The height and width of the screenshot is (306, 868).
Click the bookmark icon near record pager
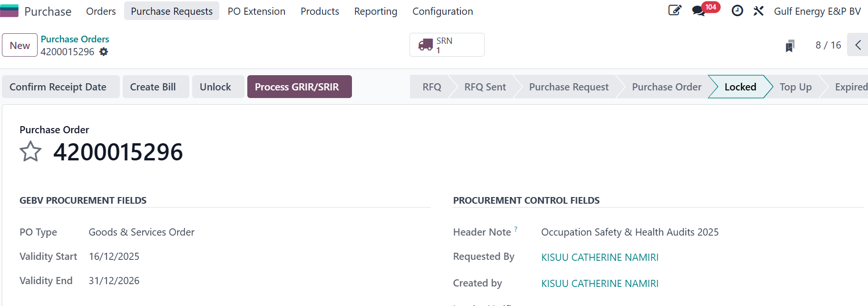coord(790,46)
